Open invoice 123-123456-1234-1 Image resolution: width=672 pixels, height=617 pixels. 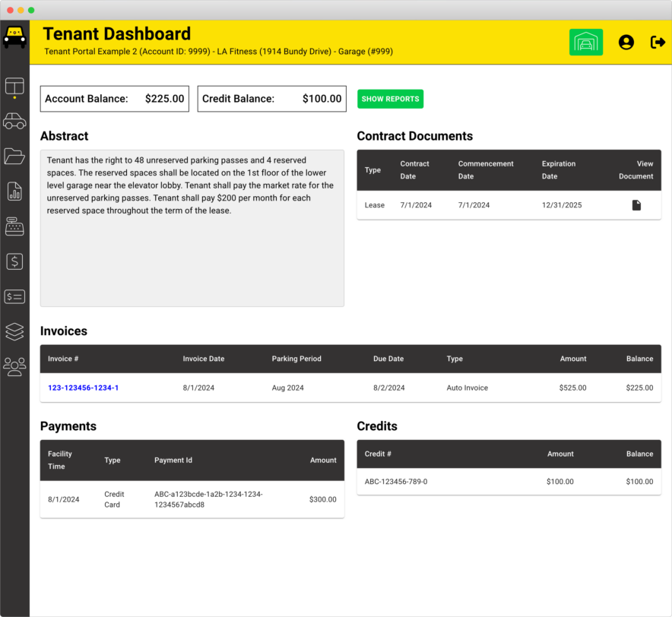(x=83, y=388)
